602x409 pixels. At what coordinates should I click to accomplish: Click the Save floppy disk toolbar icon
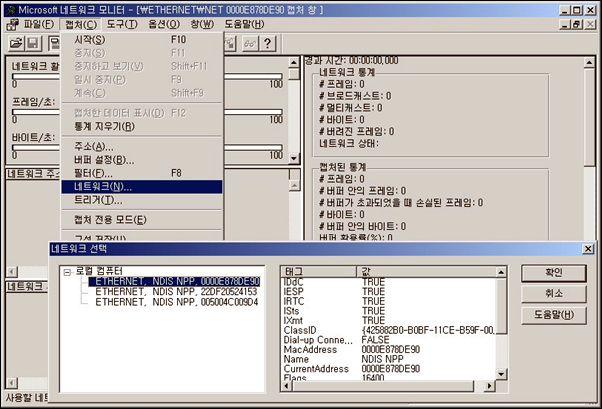(33, 43)
